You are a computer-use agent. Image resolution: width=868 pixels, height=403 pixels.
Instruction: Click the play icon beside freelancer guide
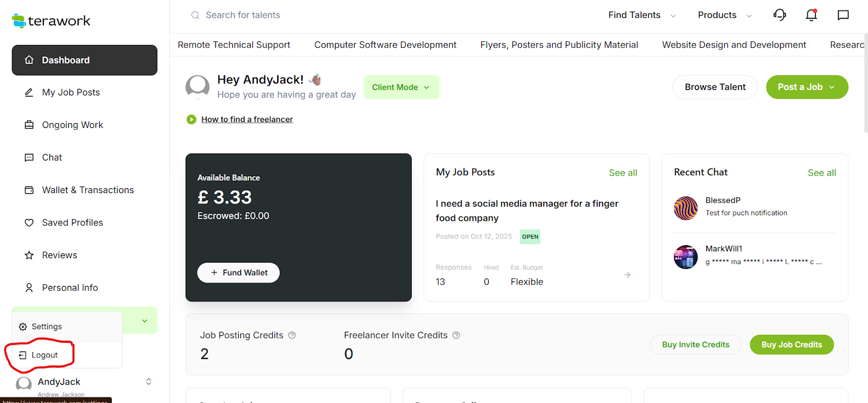pyautogui.click(x=192, y=119)
